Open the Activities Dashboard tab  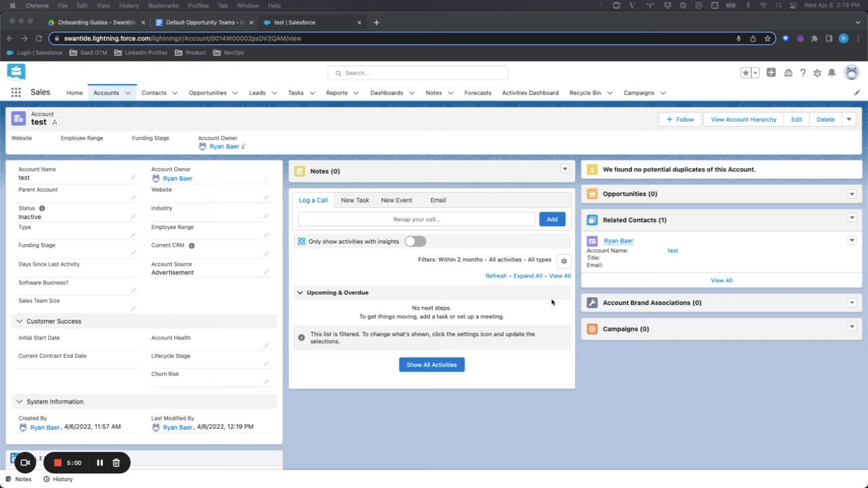(530, 93)
